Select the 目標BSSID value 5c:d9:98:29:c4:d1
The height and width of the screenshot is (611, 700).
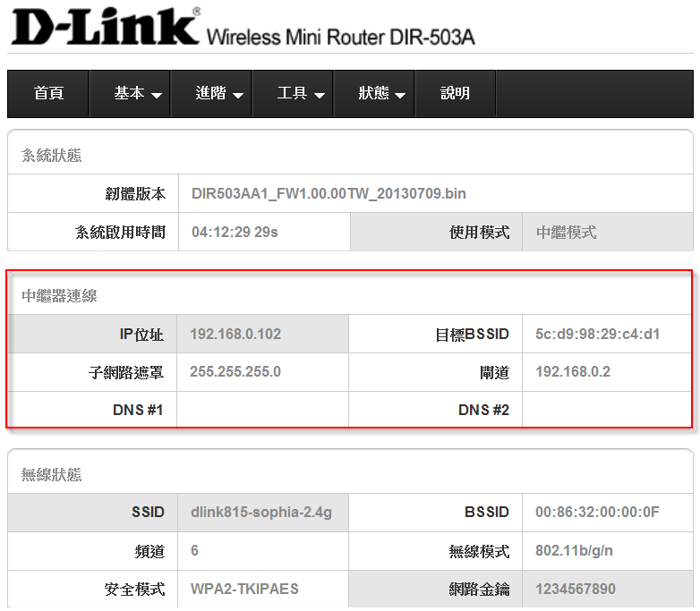tap(597, 335)
